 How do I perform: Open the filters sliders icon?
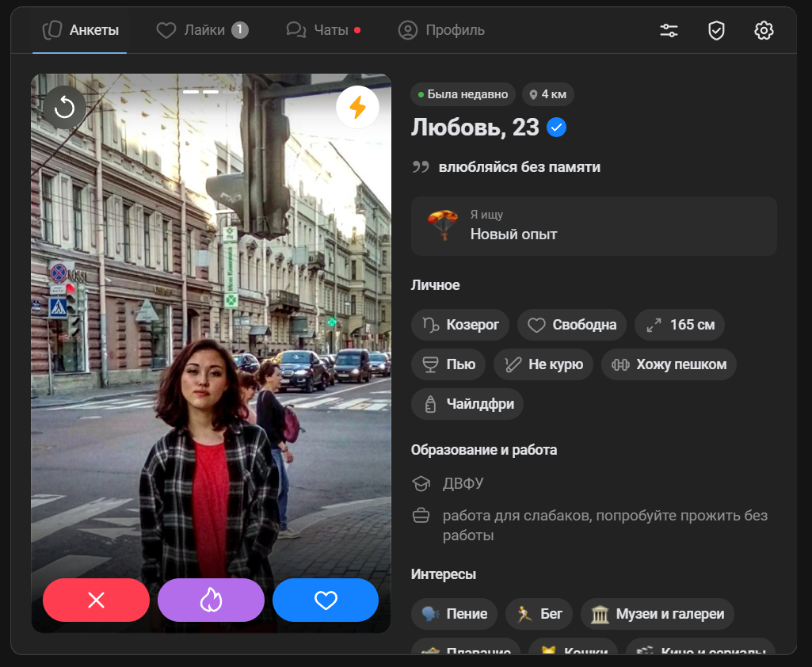click(669, 31)
